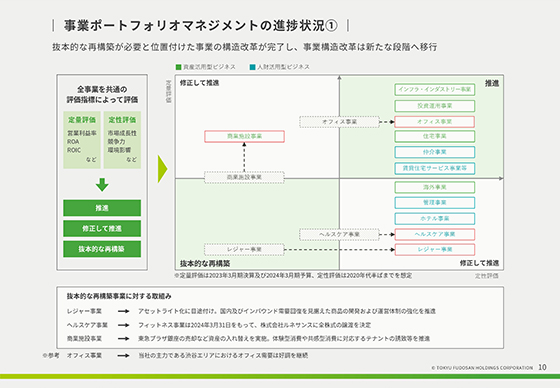The width and height of the screenshot is (560, 388).
Task: Click the description starting フィットネス事業は2024年3月31日
Action: pyautogui.click(x=255, y=325)
